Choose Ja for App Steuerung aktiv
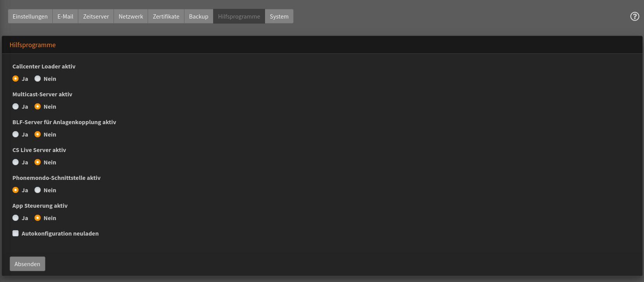This screenshot has height=282, width=644. [15, 218]
